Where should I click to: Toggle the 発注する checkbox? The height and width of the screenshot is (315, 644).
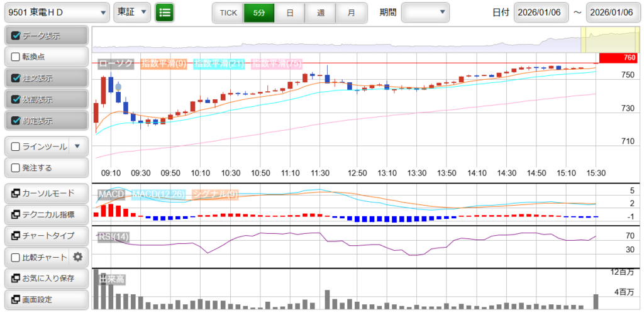coord(16,168)
